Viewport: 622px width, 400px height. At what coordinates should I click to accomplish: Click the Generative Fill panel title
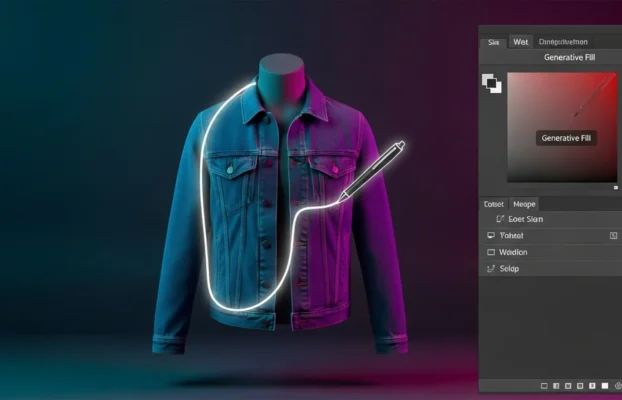pos(569,57)
